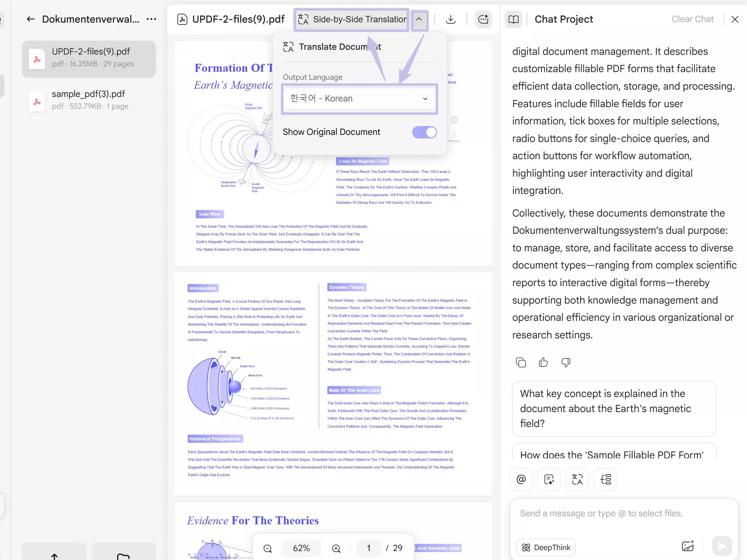Open the Output Language Korean dropdown
The image size is (747, 560).
pos(359,99)
